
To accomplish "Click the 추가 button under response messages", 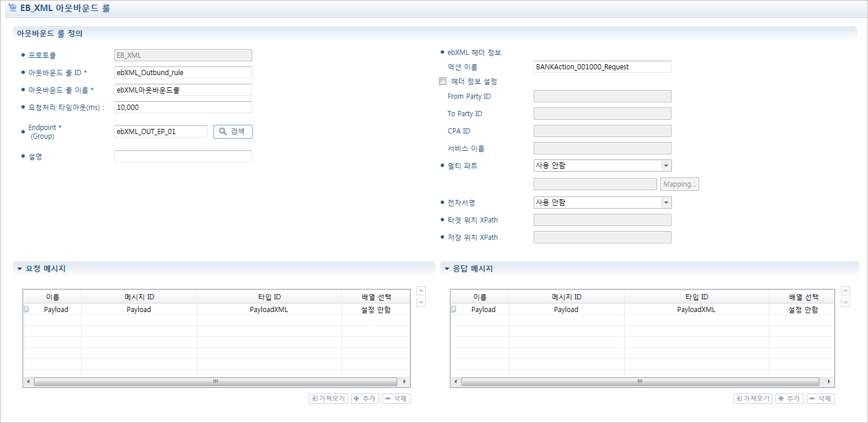I will pos(789,398).
